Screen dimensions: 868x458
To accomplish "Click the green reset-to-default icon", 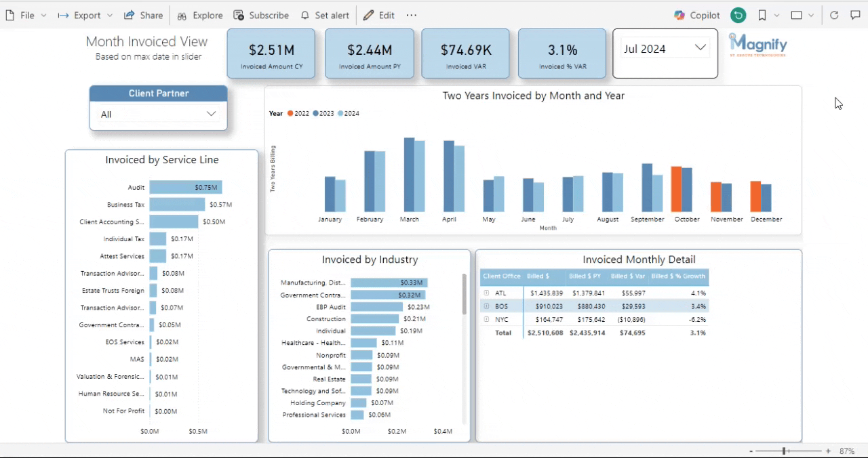I will coord(738,15).
